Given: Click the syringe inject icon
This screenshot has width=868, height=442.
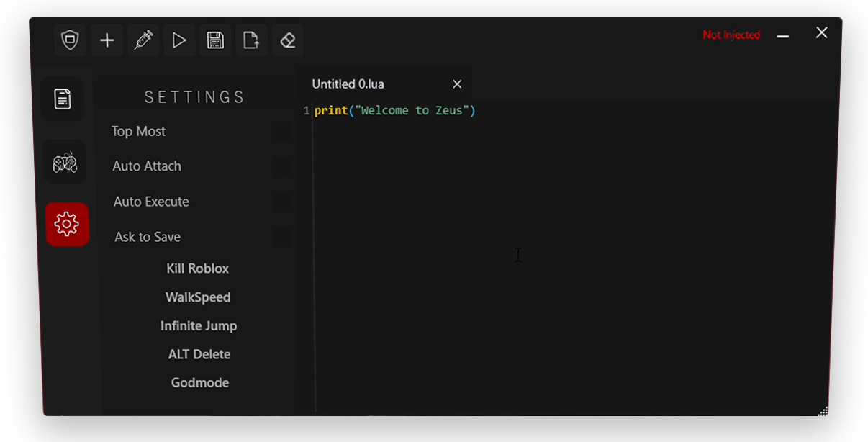Looking at the screenshot, I should coord(143,40).
